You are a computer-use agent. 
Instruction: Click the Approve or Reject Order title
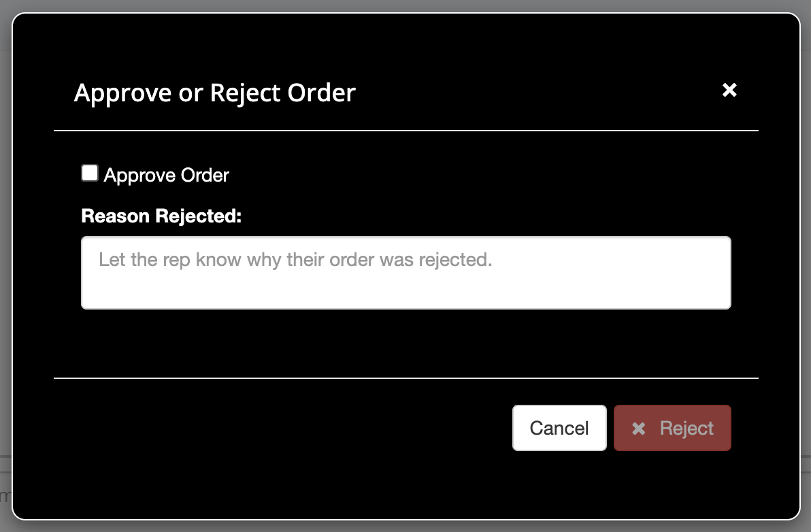pos(214,93)
